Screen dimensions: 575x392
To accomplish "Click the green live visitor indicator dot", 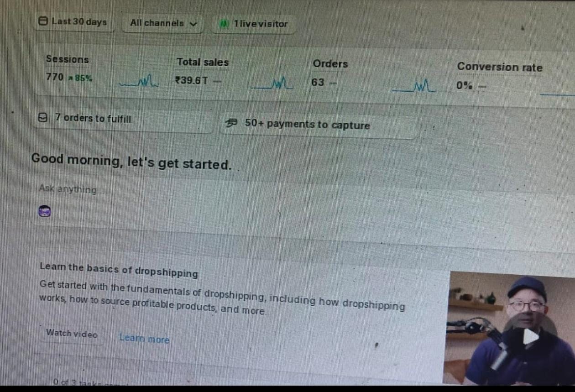I will tap(224, 24).
